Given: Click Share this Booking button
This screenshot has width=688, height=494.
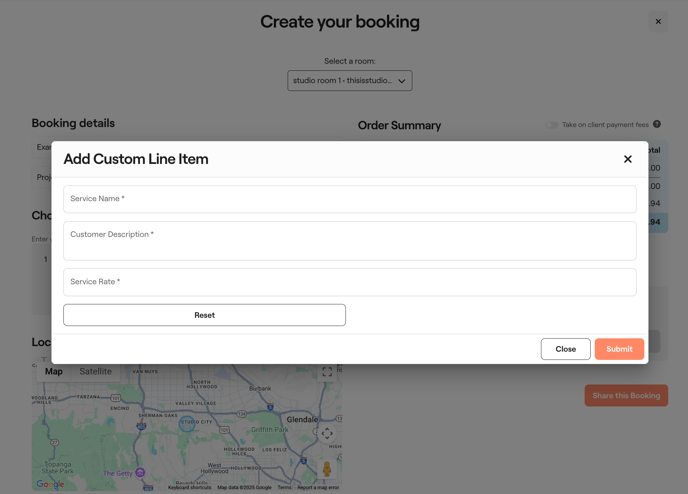Looking at the screenshot, I should pos(626,396).
